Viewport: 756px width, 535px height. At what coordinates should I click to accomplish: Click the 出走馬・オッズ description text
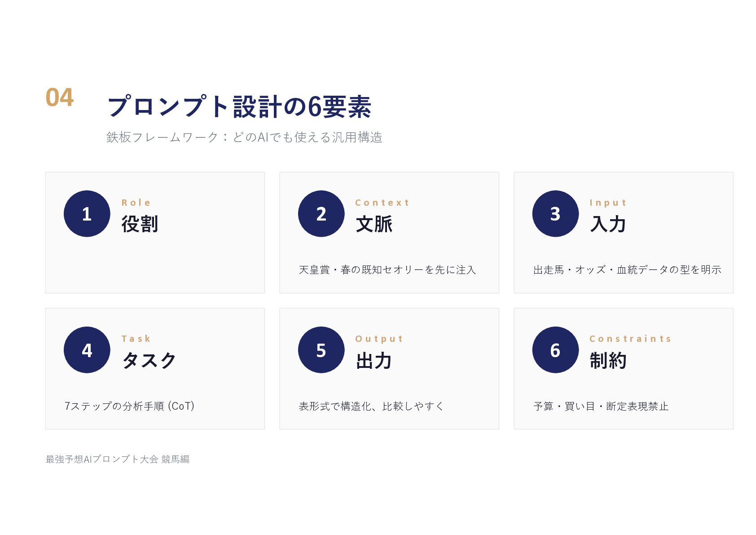[627, 270]
